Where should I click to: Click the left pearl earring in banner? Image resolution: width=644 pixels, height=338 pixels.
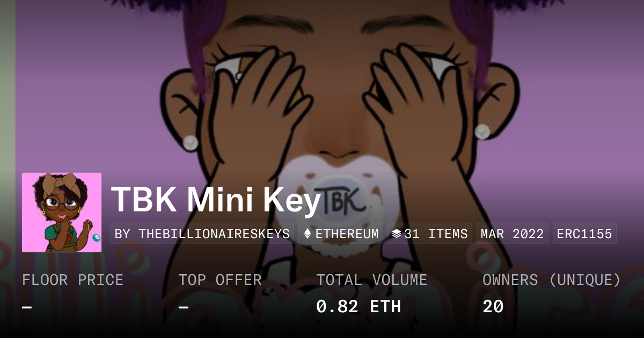point(191,142)
